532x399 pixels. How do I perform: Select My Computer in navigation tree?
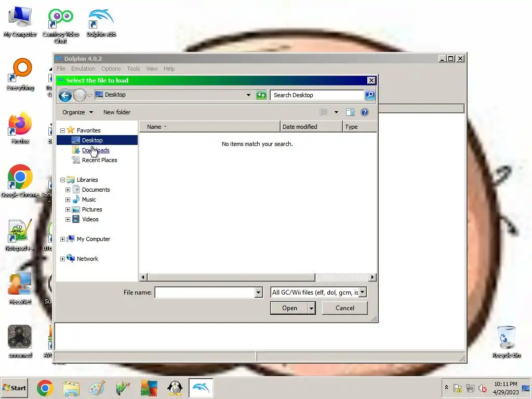(x=94, y=239)
